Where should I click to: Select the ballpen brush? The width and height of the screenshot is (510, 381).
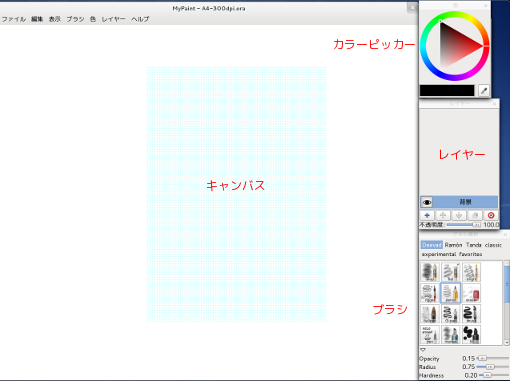pyautogui.click(x=430, y=314)
